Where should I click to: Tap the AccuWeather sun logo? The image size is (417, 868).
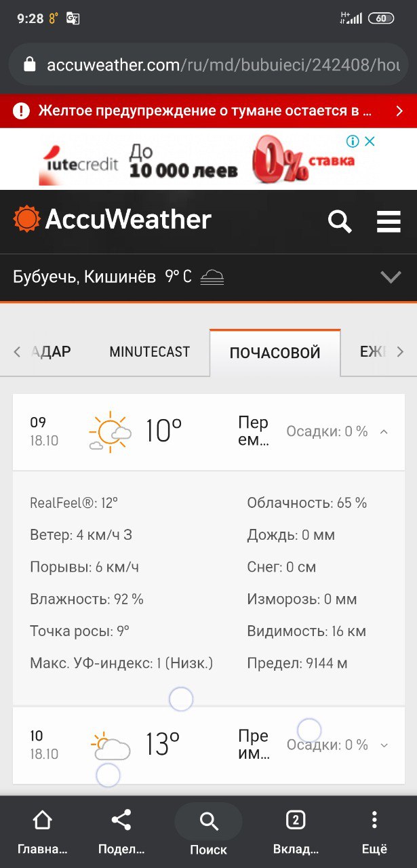click(x=27, y=219)
